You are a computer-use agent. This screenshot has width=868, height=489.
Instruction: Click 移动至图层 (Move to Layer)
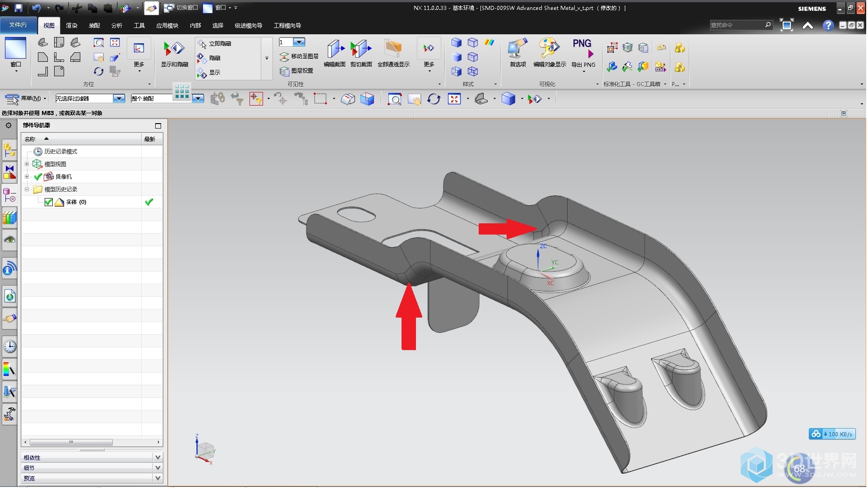pyautogui.click(x=299, y=57)
